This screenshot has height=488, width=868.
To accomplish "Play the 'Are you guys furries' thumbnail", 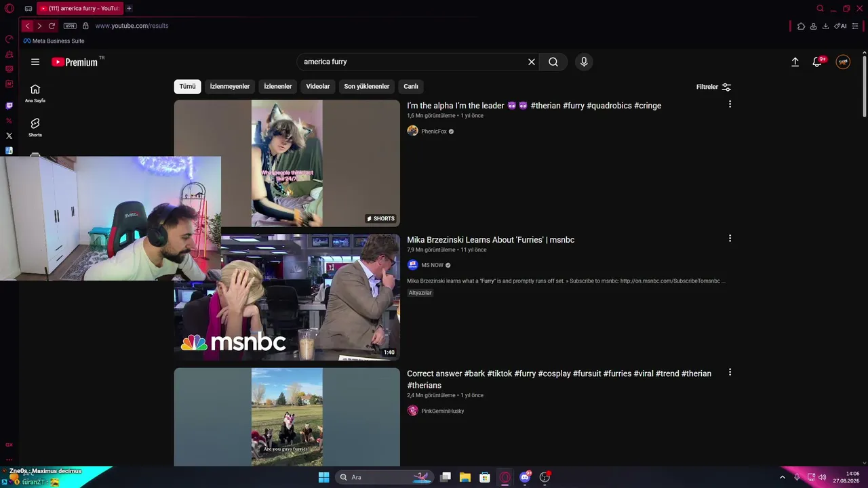I will pyautogui.click(x=287, y=417).
